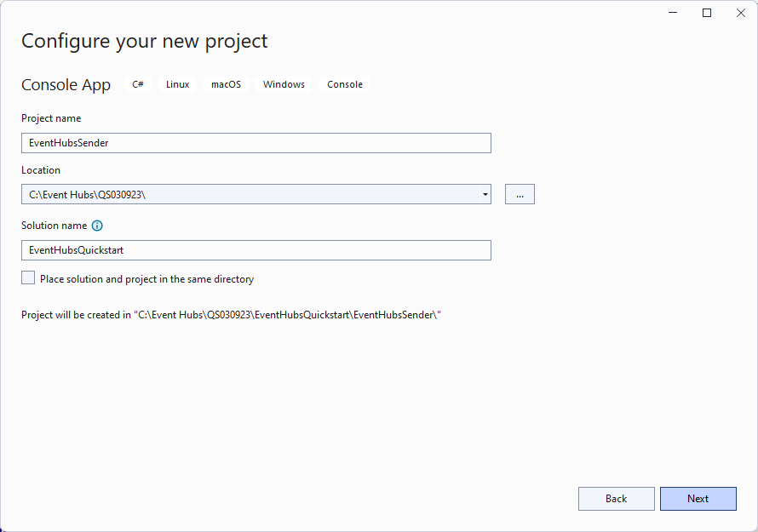This screenshot has width=758, height=532.
Task: Click the Solution name info icon
Action: pos(97,226)
